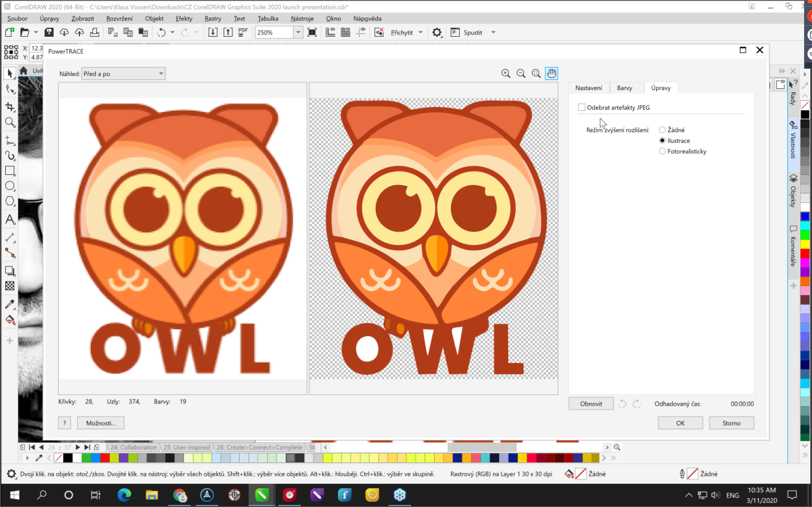Image resolution: width=812 pixels, height=507 pixels.
Task: Select the Eyedropper tool in the toolbox
Action: tap(10, 304)
